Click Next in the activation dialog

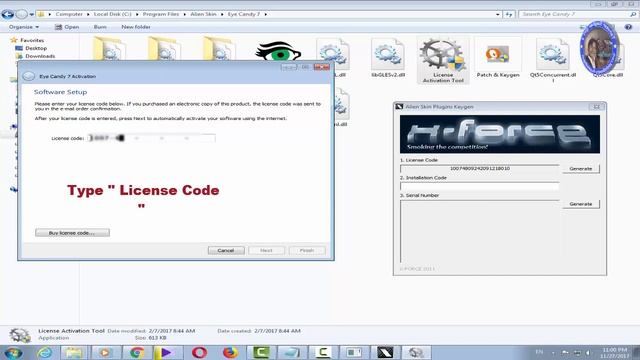tap(267, 250)
